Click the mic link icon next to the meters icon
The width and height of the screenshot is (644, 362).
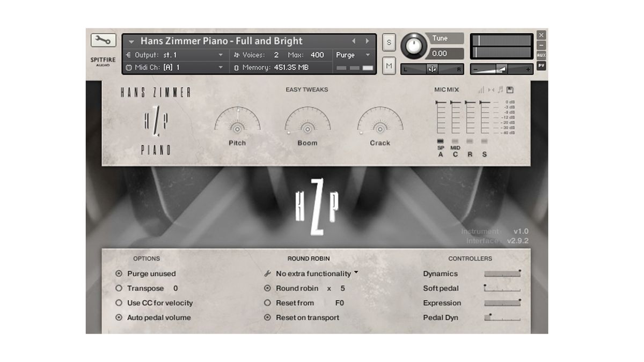[x=490, y=90]
